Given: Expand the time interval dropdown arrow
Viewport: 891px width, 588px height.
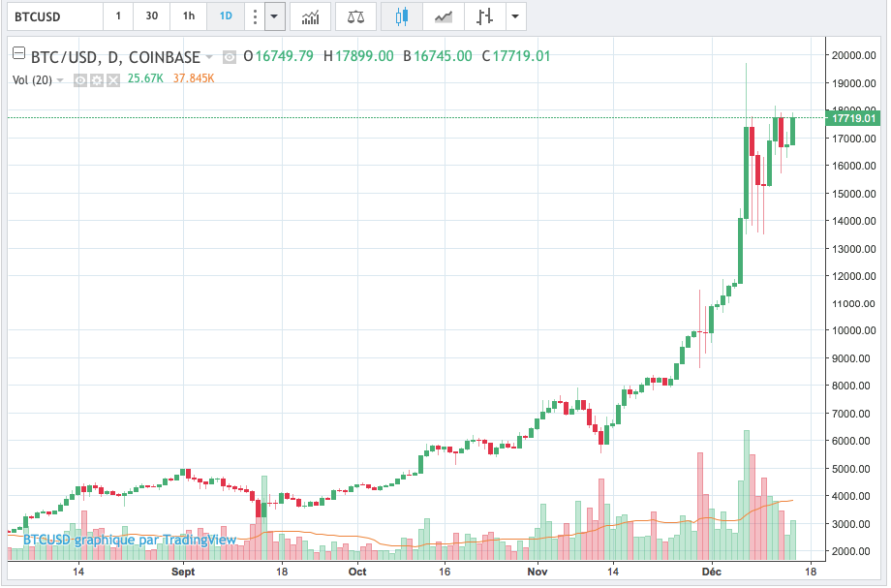Looking at the screenshot, I should pyautogui.click(x=274, y=16).
